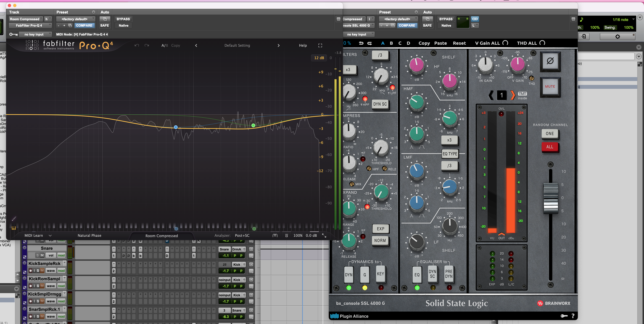Click the automation enable icon in Pro-Q plugin header
Screen dimensions: 644x324
pyautogui.click(x=105, y=19)
